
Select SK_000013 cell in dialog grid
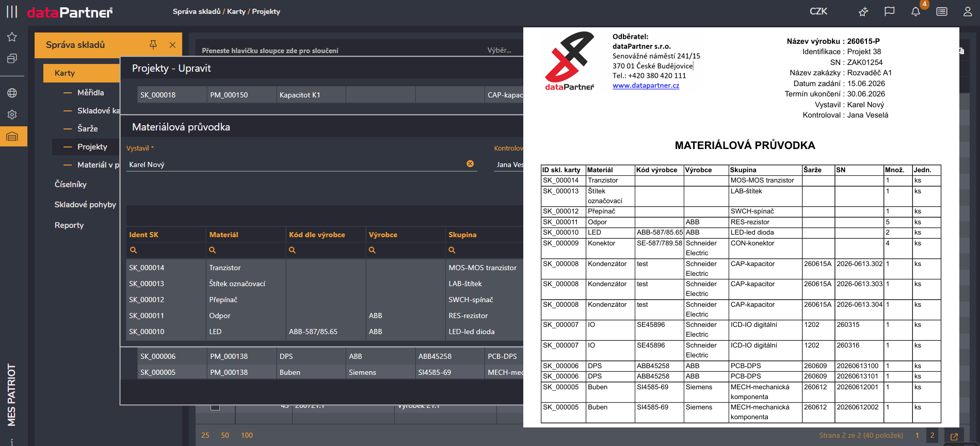pos(166,284)
